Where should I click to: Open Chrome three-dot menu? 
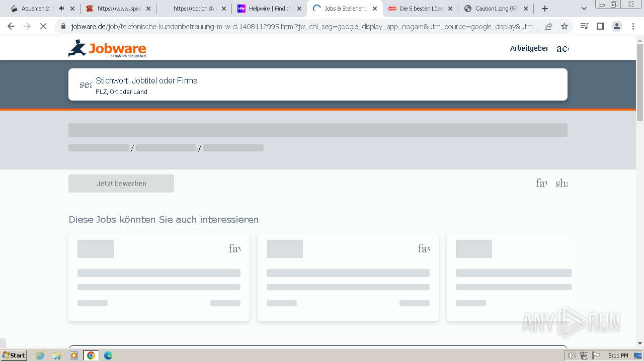633,26
